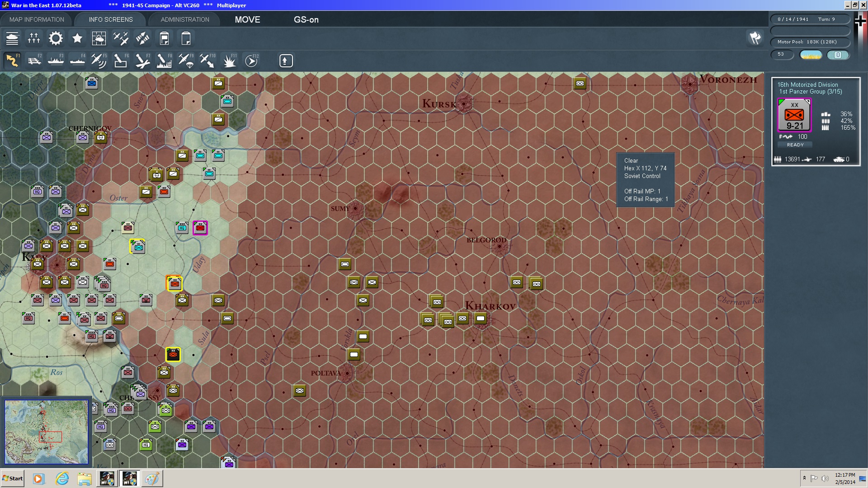
Task: Click the date and Turn 9 display
Action: tap(810, 19)
